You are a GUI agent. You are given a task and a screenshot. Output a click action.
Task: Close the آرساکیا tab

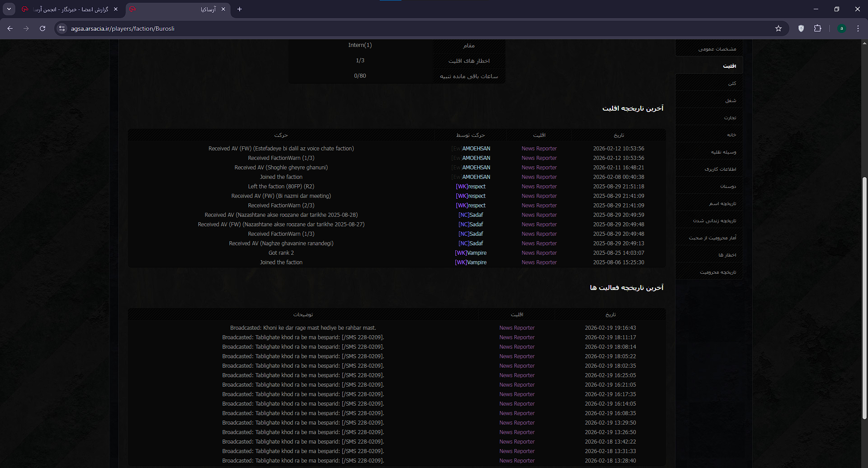coord(223,9)
